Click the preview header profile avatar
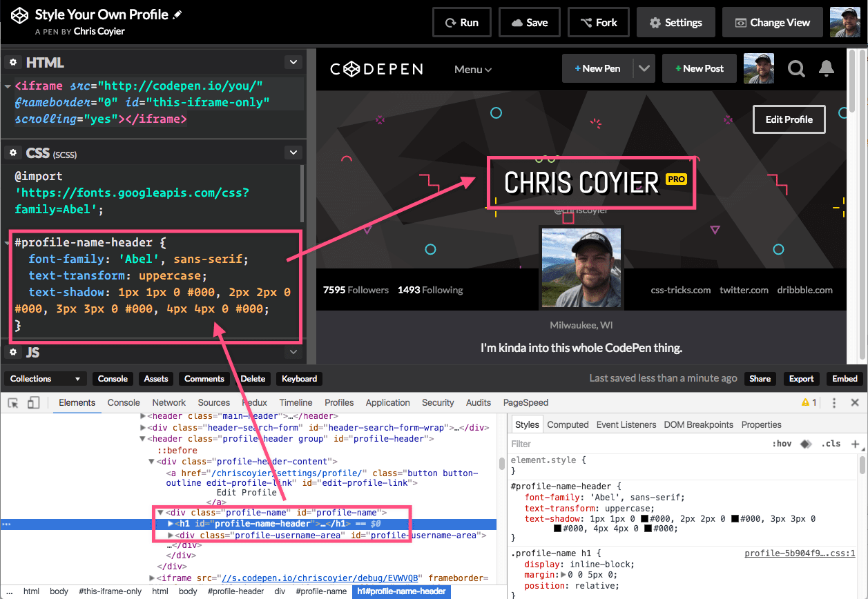868x599 pixels. 758,68
